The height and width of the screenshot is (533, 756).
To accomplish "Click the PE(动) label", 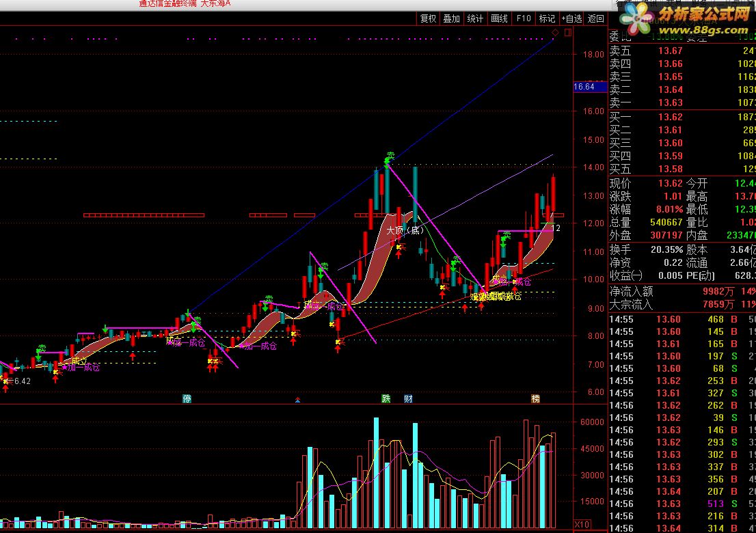I will 700,276.
